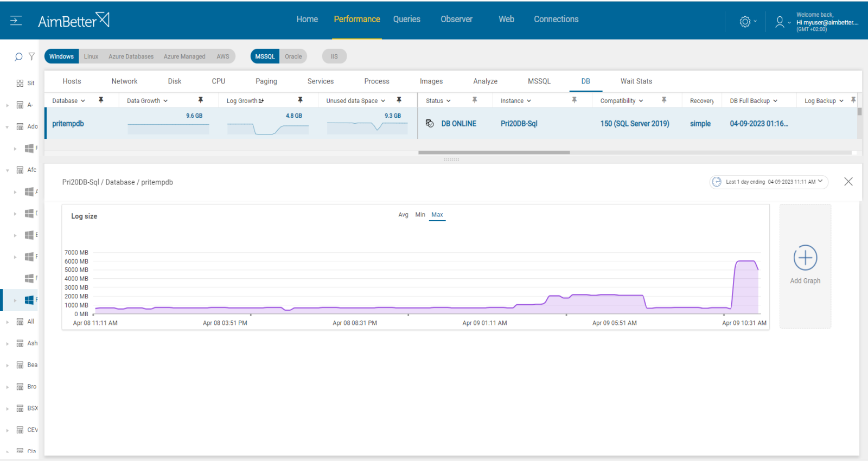
Task: Pin the Database column
Action: pyautogui.click(x=101, y=100)
